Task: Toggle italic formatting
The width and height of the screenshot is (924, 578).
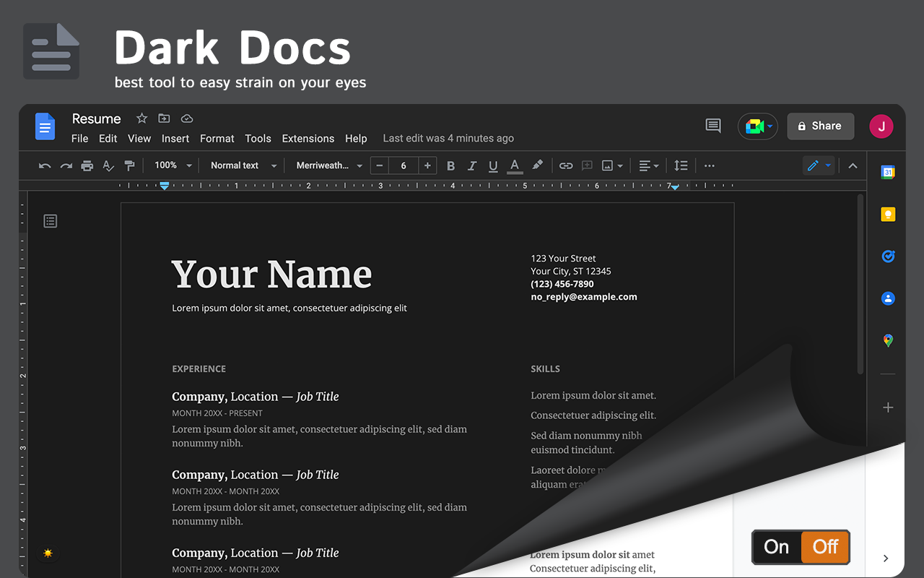Action: (x=472, y=165)
